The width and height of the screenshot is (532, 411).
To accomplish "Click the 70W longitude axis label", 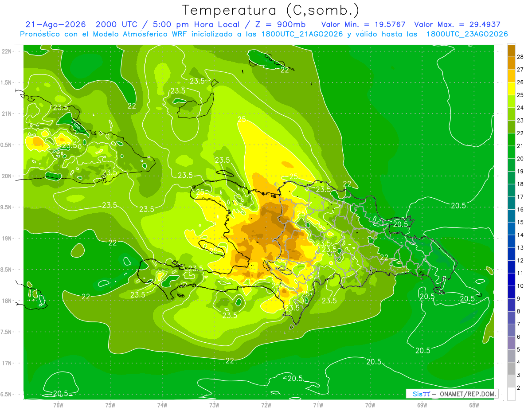I will click(x=370, y=405).
